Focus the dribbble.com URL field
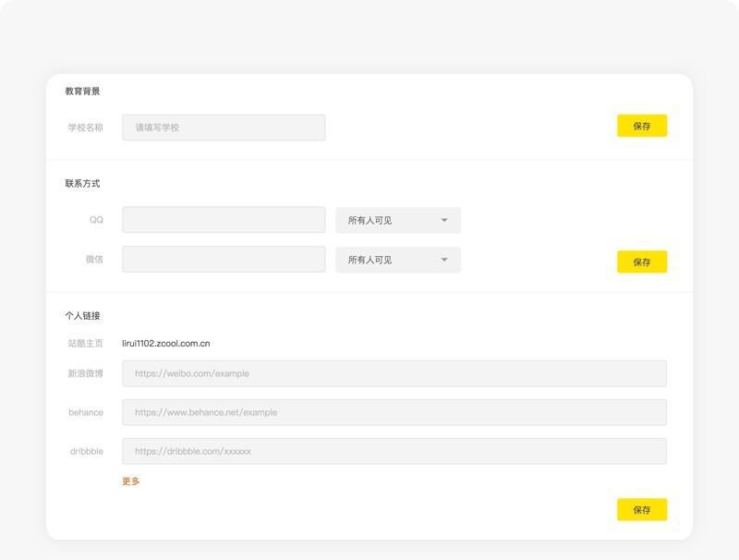 click(394, 451)
